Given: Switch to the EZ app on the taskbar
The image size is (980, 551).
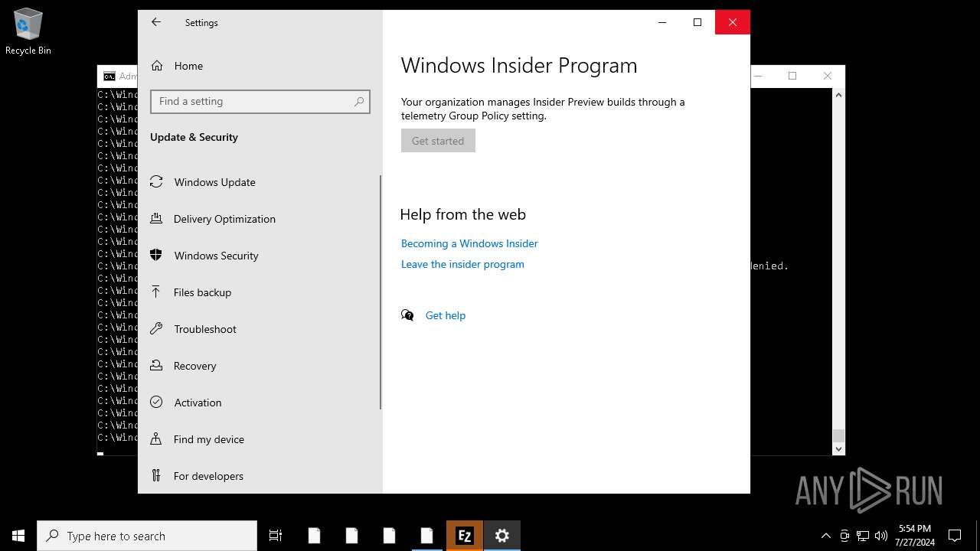Looking at the screenshot, I should [x=464, y=536].
